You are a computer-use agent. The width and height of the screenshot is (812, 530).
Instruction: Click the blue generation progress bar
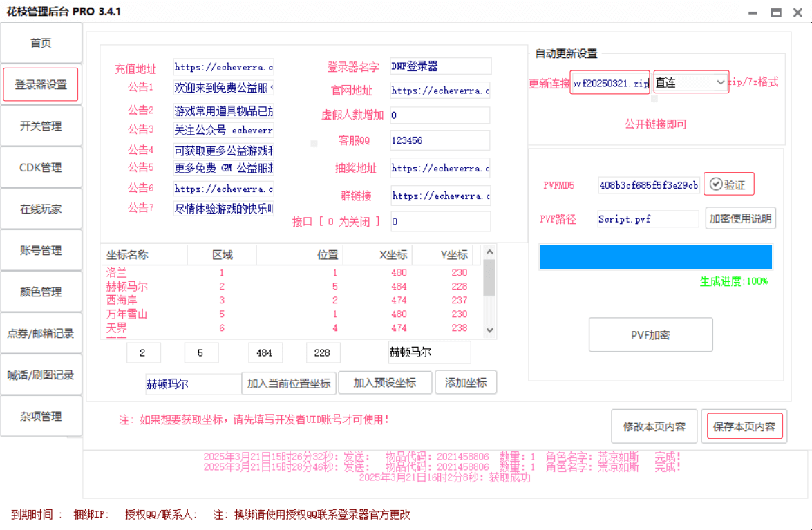[x=655, y=256]
